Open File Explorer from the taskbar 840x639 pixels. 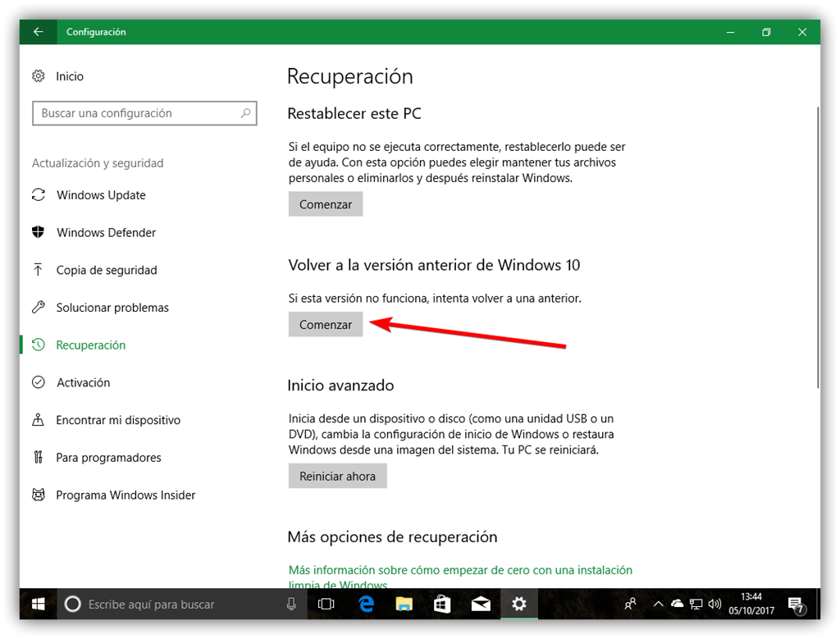(404, 605)
